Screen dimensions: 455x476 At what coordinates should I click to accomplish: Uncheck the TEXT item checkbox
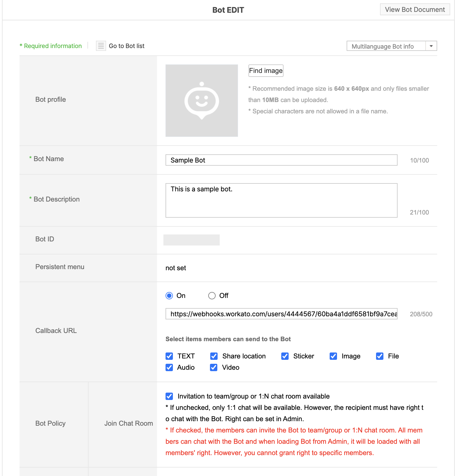click(169, 356)
